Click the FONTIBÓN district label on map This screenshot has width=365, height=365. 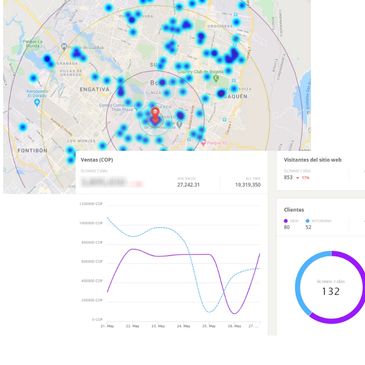pos(32,151)
